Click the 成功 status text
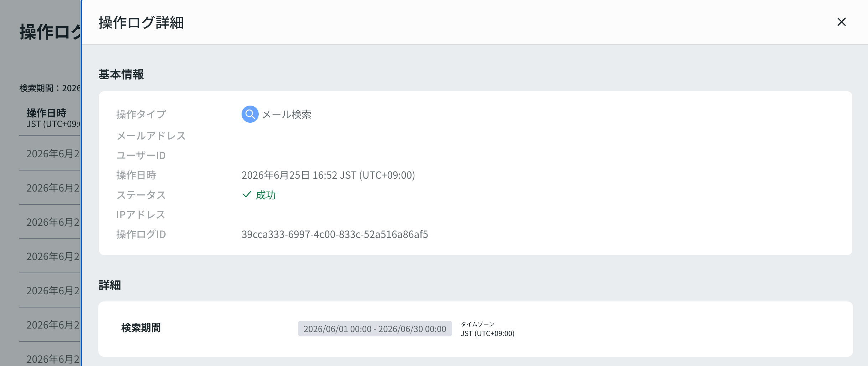The height and width of the screenshot is (366, 868). (x=266, y=195)
